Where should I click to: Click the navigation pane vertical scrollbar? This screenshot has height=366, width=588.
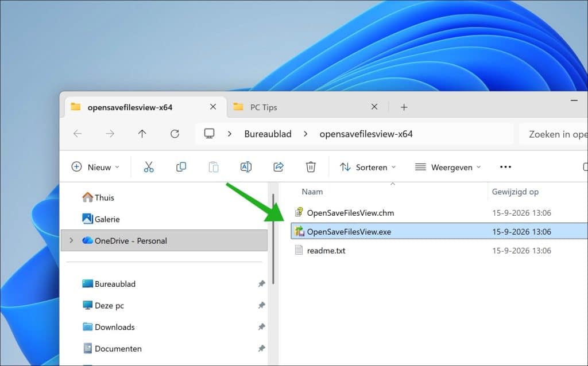click(x=273, y=239)
